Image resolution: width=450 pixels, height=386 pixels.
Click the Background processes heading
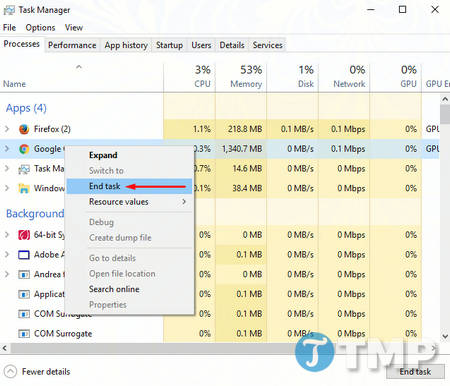click(x=35, y=214)
